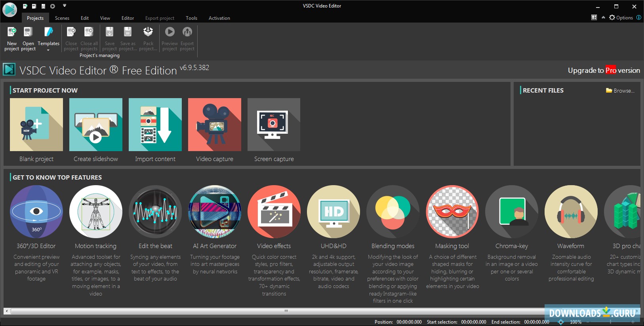644x326 pixels.
Task: Open the Tools tab
Action: (191, 18)
